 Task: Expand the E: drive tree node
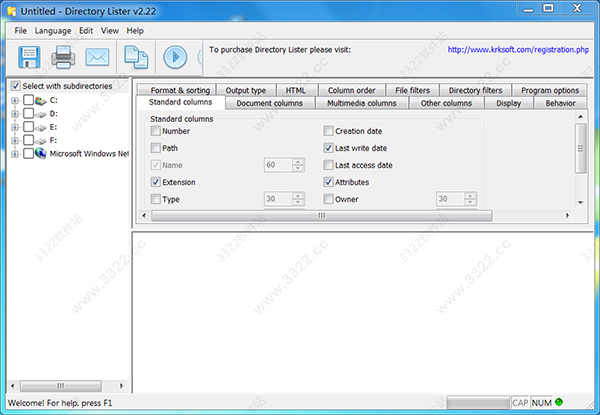point(15,127)
